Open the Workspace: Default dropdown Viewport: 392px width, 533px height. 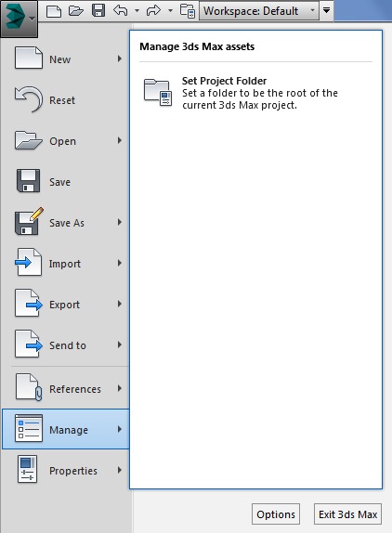pyautogui.click(x=259, y=11)
